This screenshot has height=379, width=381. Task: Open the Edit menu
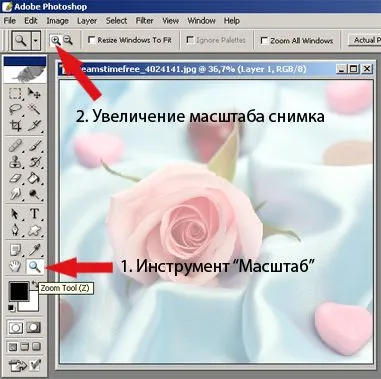(x=31, y=21)
